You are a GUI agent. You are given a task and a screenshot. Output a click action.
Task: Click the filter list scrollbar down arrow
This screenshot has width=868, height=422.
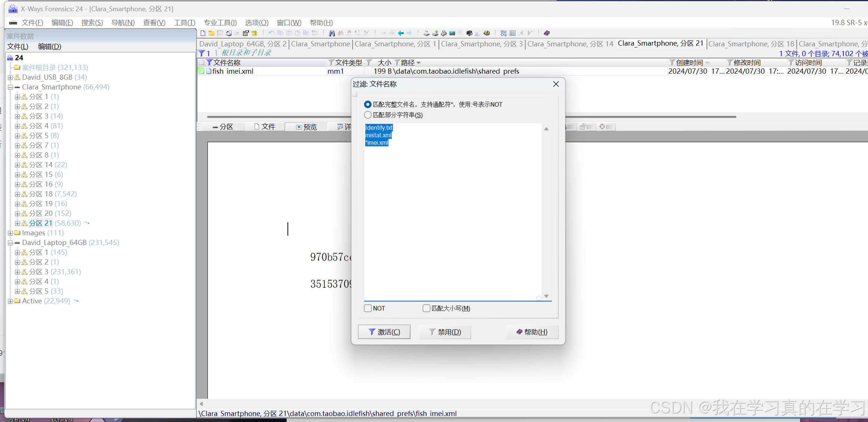click(546, 296)
